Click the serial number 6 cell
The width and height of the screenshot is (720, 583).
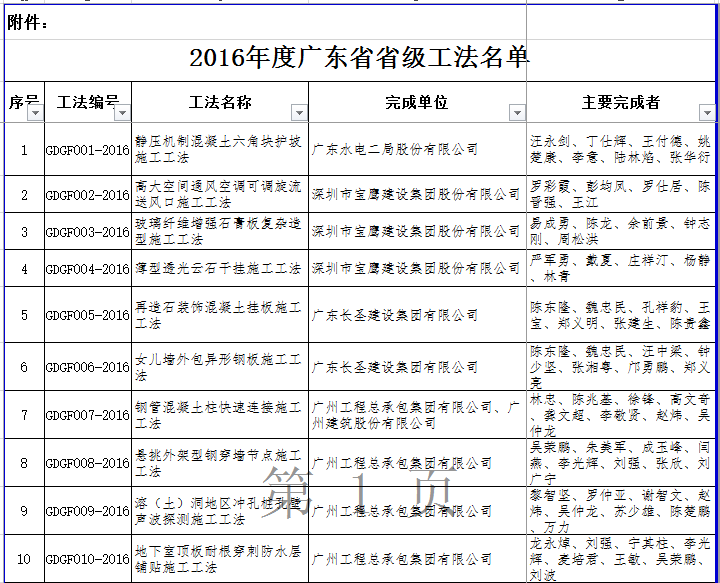point(24,367)
